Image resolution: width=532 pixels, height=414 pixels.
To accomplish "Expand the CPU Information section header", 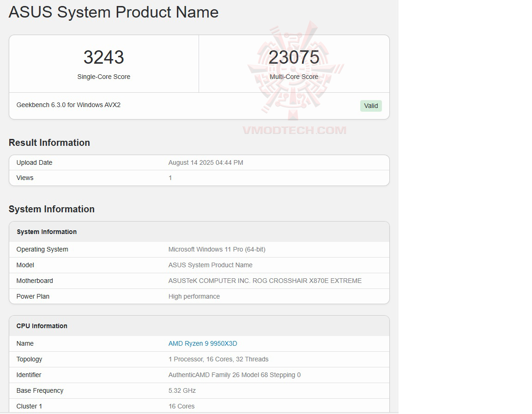I will 42,326.
